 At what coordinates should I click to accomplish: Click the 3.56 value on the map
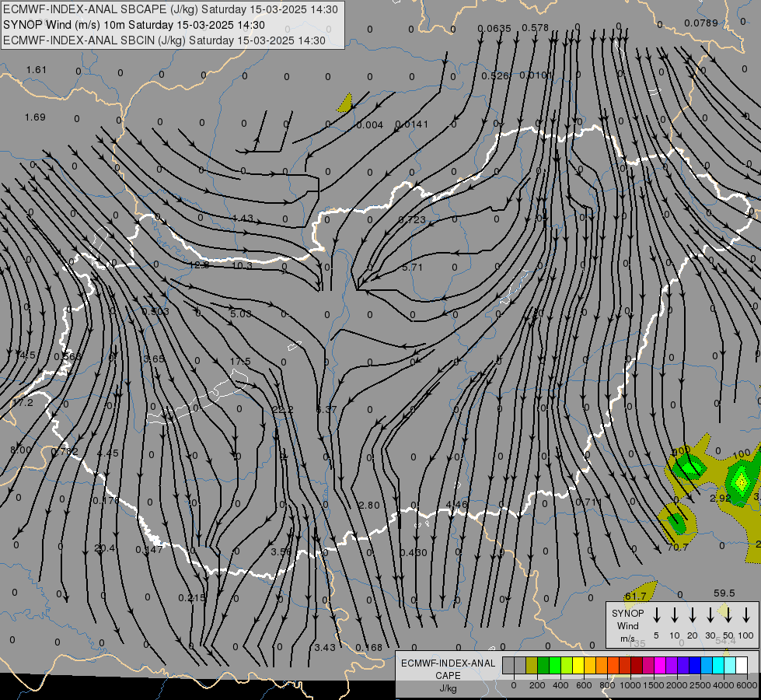(x=281, y=552)
